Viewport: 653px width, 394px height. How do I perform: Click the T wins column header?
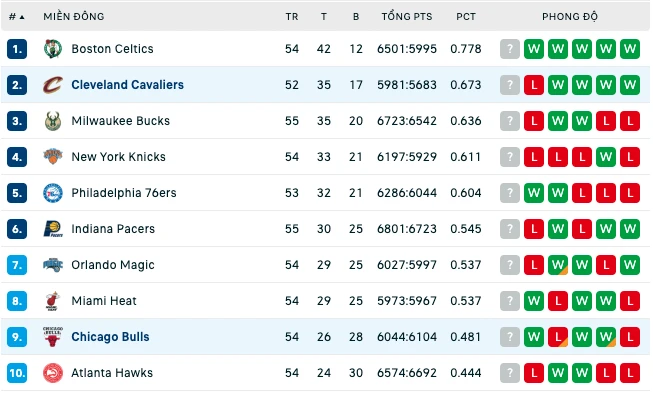(x=324, y=17)
